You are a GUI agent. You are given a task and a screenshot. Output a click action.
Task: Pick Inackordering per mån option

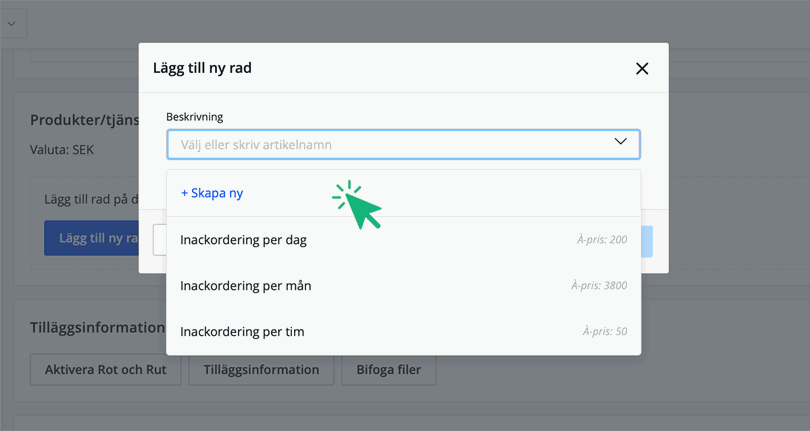pos(245,285)
